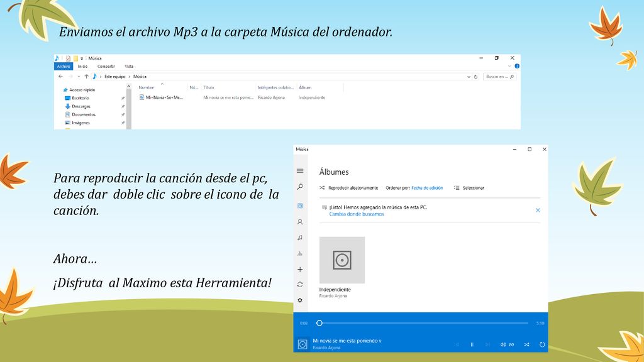Pause the current song

pos(472,345)
